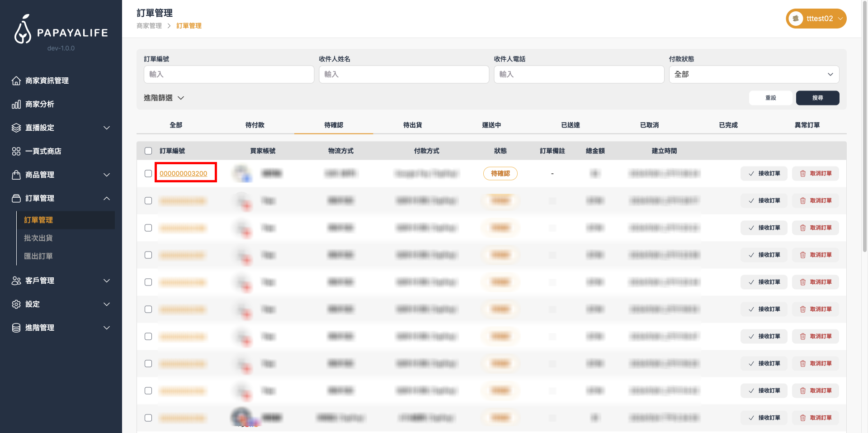
Task: Click the 直播設定 layers icon
Action: pyautogui.click(x=16, y=128)
